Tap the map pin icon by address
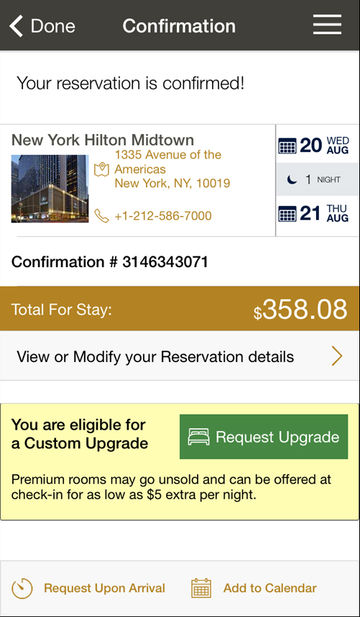360x617 pixels. (x=102, y=170)
